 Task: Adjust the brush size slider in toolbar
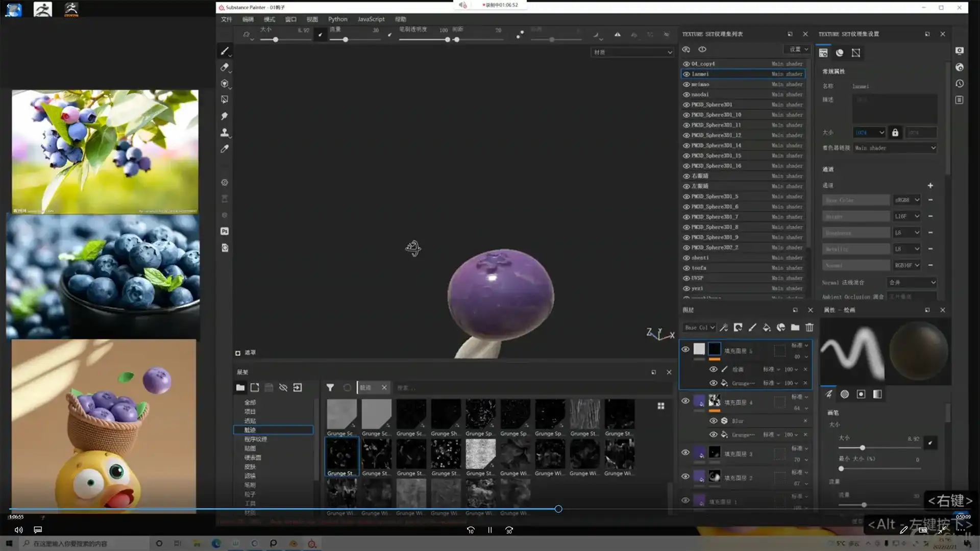pyautogui.click(x=276, y=40)
